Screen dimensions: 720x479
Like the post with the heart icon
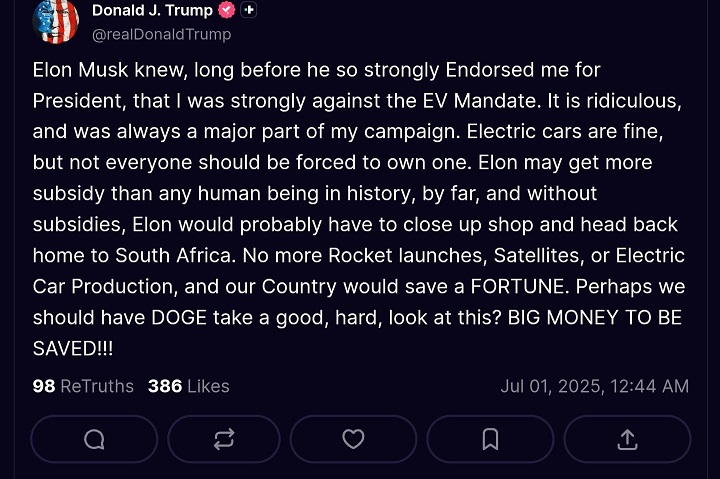[353, 439]
